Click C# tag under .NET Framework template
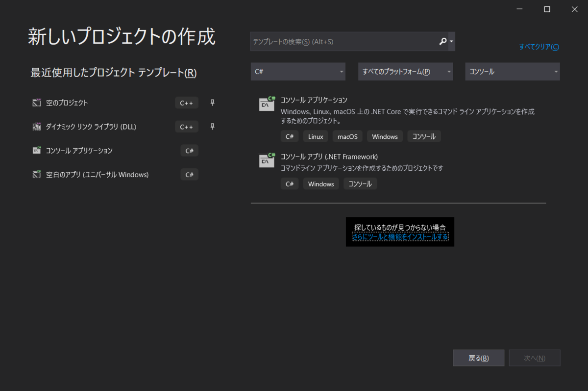Screen dimensions: 588x391 [290, 184]
